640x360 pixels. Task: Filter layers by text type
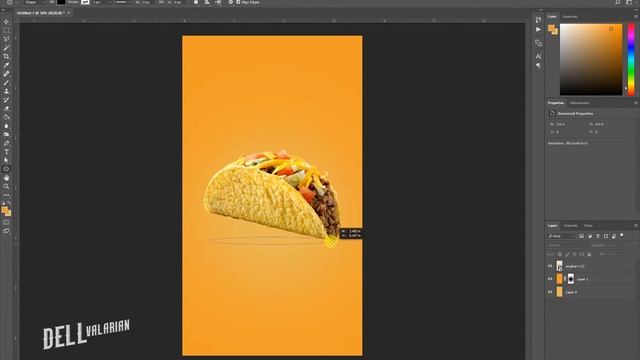[x=598, y=236]
